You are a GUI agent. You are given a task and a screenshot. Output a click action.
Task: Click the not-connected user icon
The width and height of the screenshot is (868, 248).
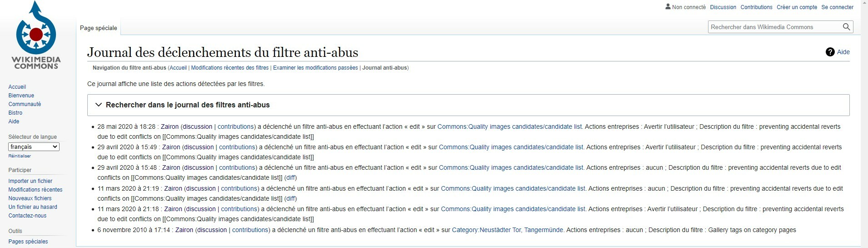pos(668,7)
